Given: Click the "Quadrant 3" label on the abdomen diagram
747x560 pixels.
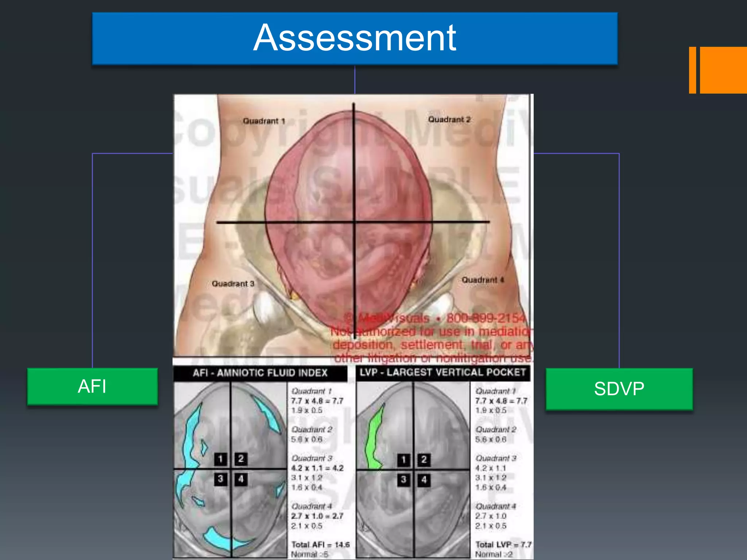Looking at the screenshot, I should 233,283.
